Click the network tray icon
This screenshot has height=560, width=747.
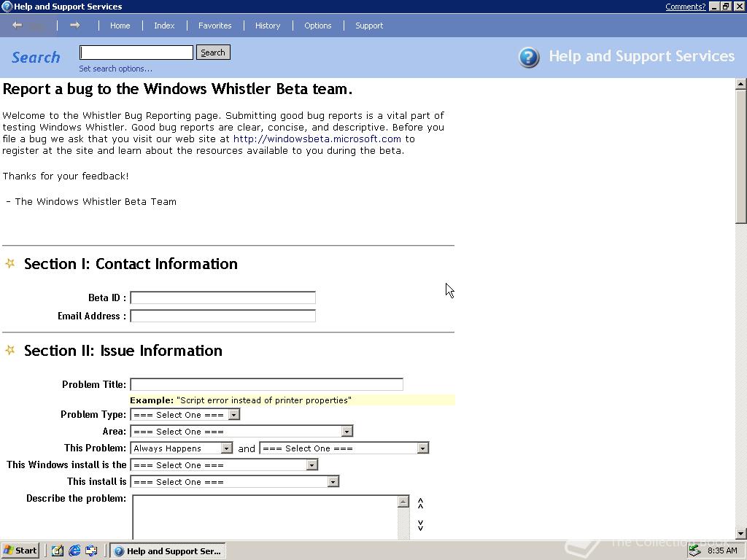point(695,551)
